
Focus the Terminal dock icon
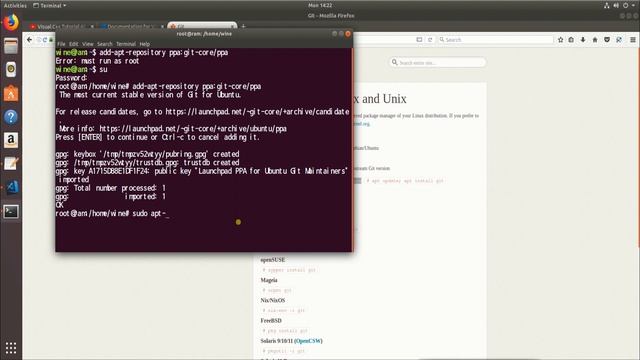[11, 211]
